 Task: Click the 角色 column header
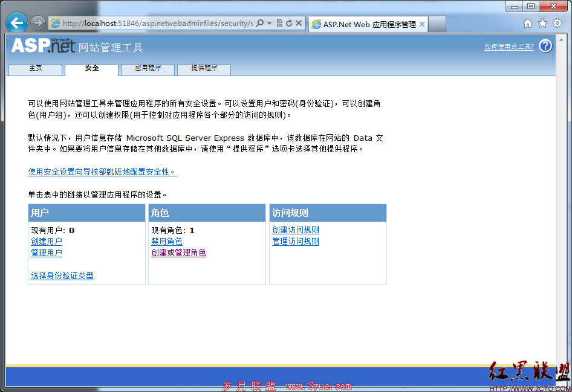(207, 213)
